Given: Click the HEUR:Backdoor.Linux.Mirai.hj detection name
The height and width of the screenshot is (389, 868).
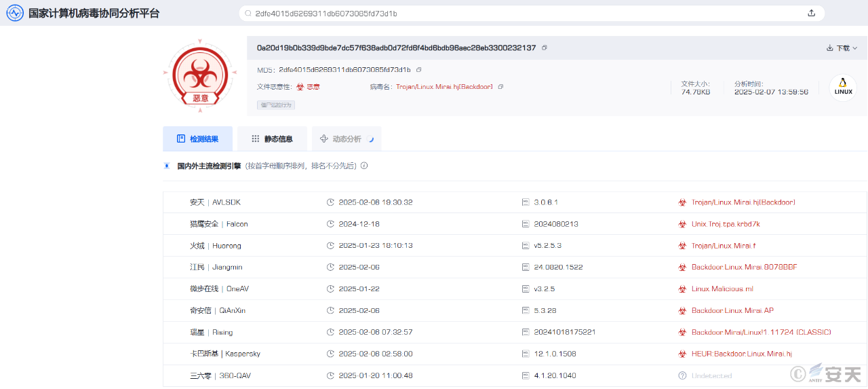Looking at the screenshot, I should pyautogui.click(x=742, y=354).
